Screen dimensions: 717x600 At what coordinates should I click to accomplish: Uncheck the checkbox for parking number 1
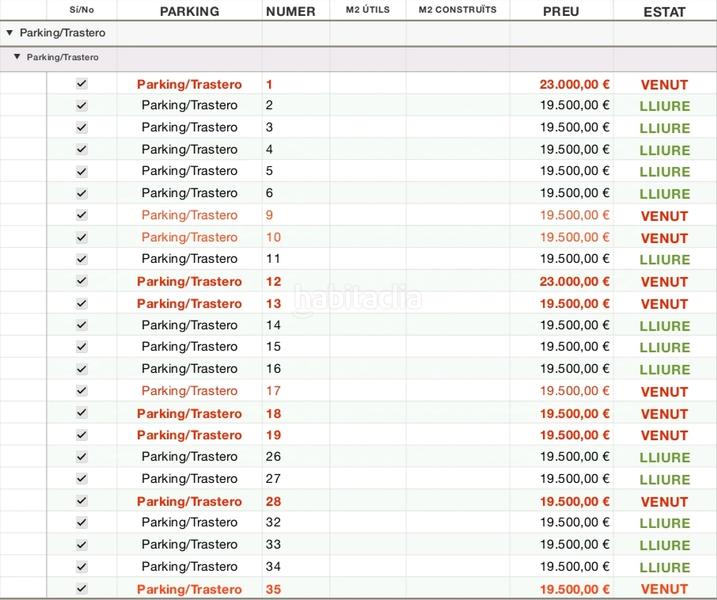[x=82, y=84]
